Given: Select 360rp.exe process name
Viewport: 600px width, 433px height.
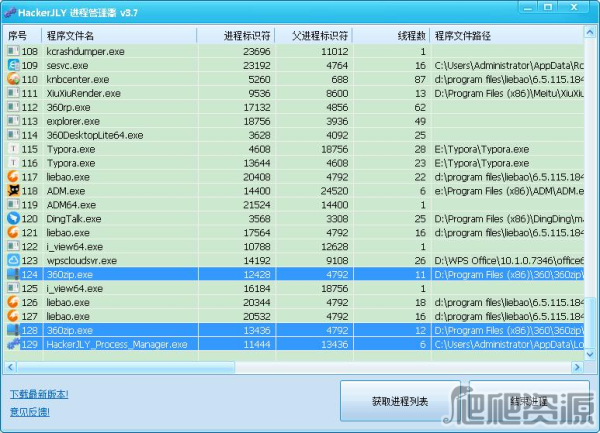Looking at the screenshot, I should pyautogui.click(x=68, y=107).
